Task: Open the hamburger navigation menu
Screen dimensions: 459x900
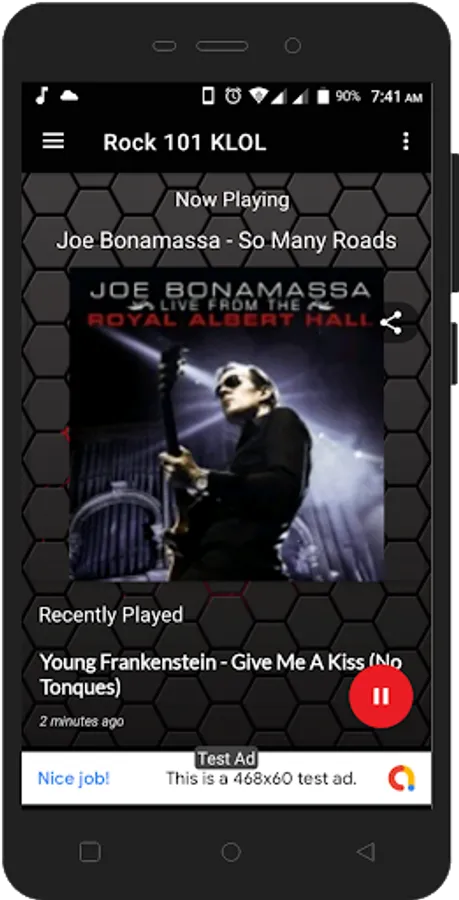Action: [x=53, y=141]
